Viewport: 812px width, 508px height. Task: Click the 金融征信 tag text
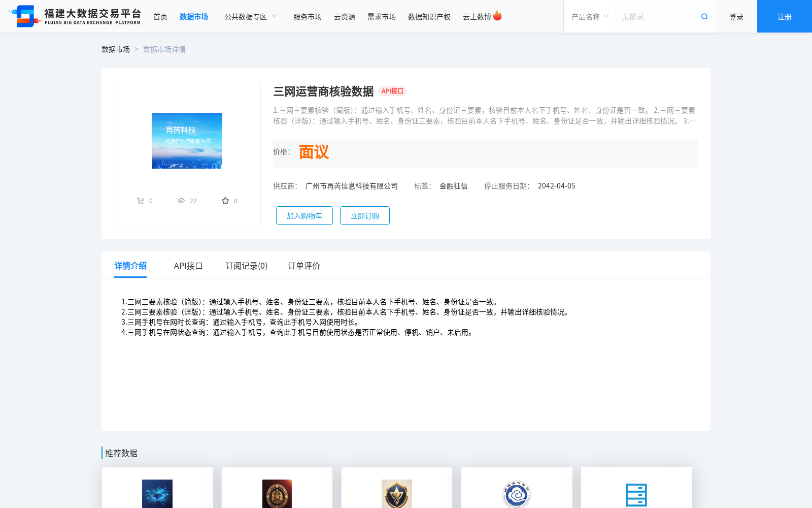click(454, 186)
